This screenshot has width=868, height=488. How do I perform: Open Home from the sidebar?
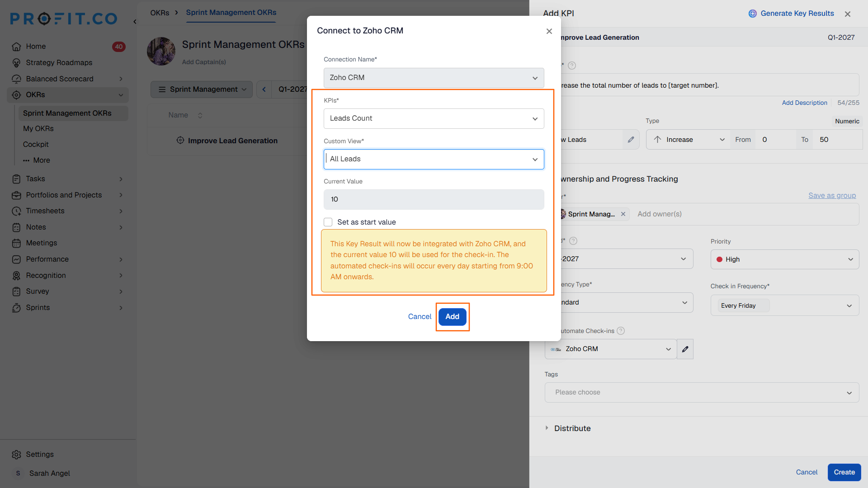tap(36, 46)
